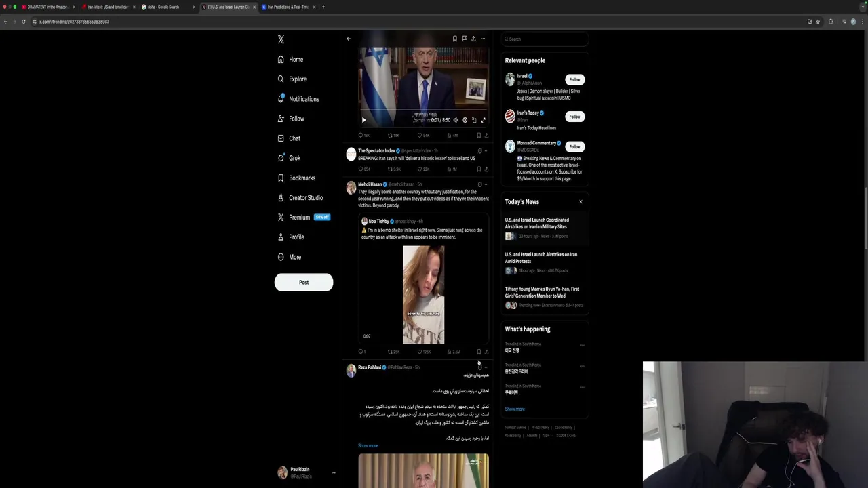Open more options in the trend header
The image size is (868, 488).
click(483, 39)
